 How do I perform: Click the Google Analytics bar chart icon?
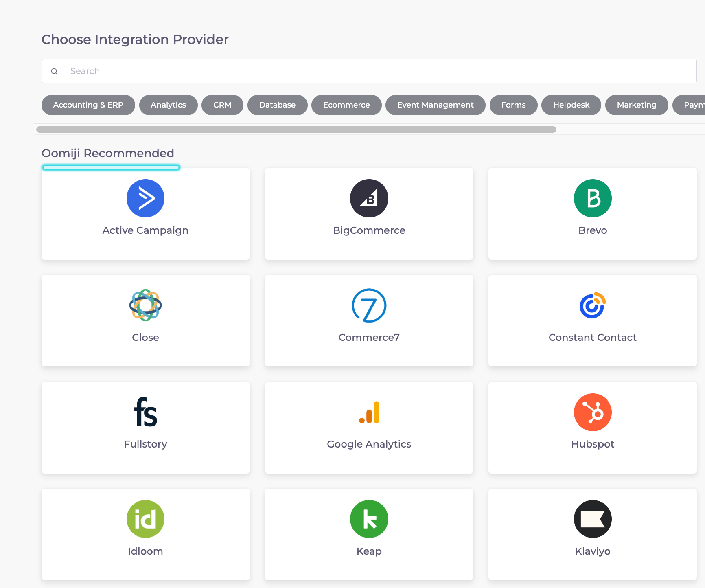(x=369, y=412)
